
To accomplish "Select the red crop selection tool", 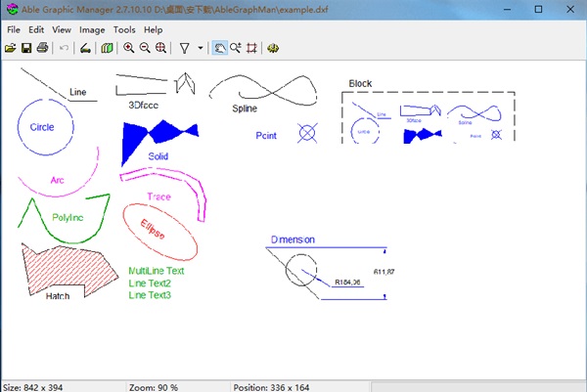I will [251, 47].
